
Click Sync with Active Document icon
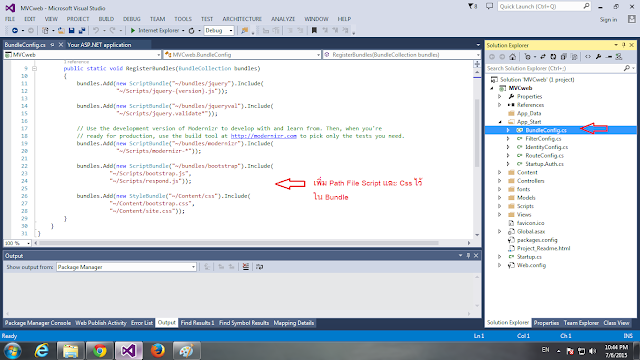coord(543,57)
